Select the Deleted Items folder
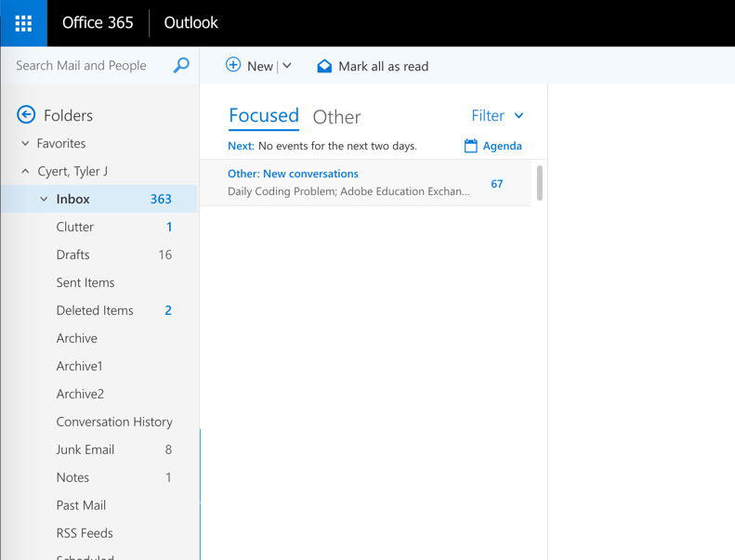 [x=95, y=310]
